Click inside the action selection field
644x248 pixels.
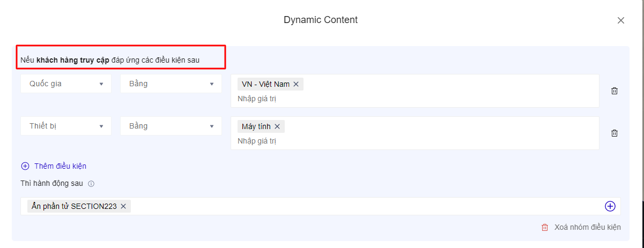pyautogui.click(x=365, y=206)
